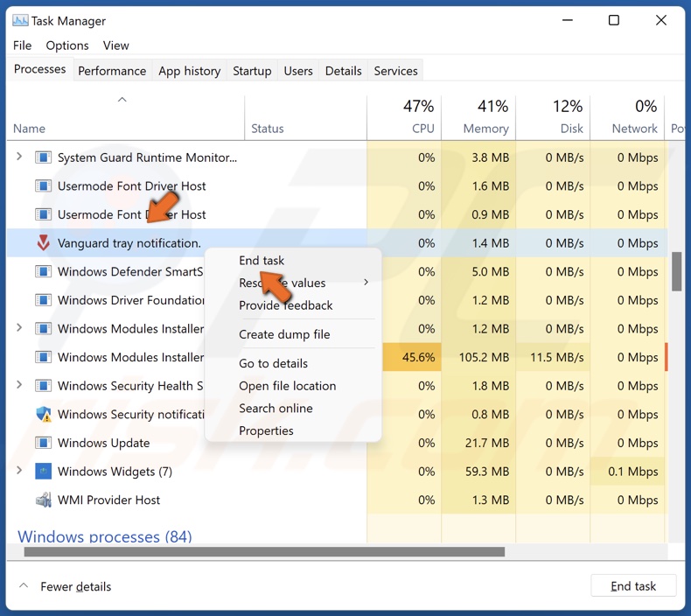
Task: Click the vertical scrollbar thumb
Action: click(x=677, y=271)
